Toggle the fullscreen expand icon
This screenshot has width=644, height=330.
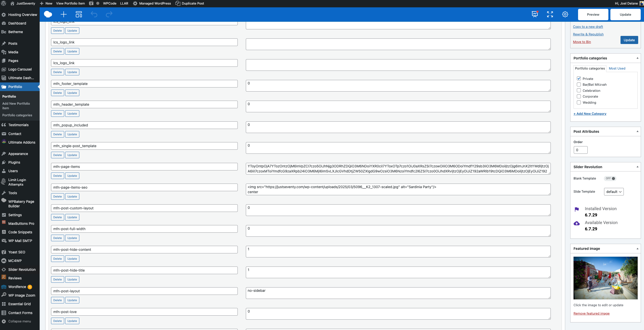pos(550,14)
